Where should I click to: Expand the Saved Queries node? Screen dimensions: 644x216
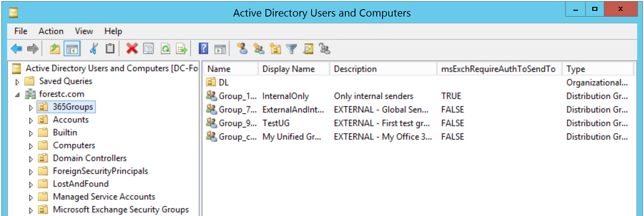[x=17, y=82]
